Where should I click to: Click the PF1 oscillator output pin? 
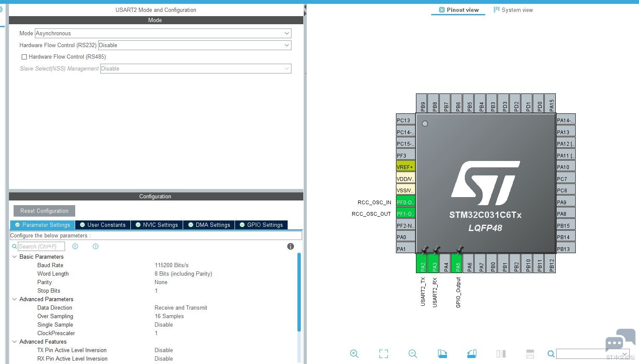(405, 213)
